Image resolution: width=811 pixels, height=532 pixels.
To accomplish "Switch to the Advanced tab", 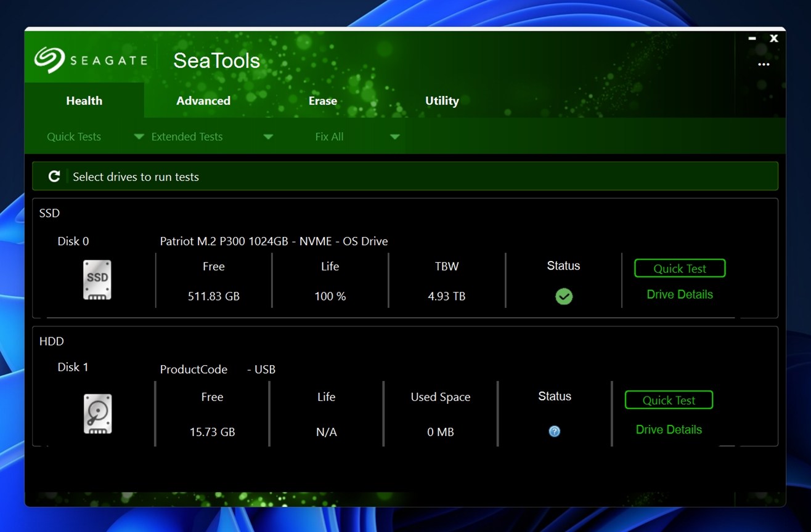I will [x=203, y=101].
